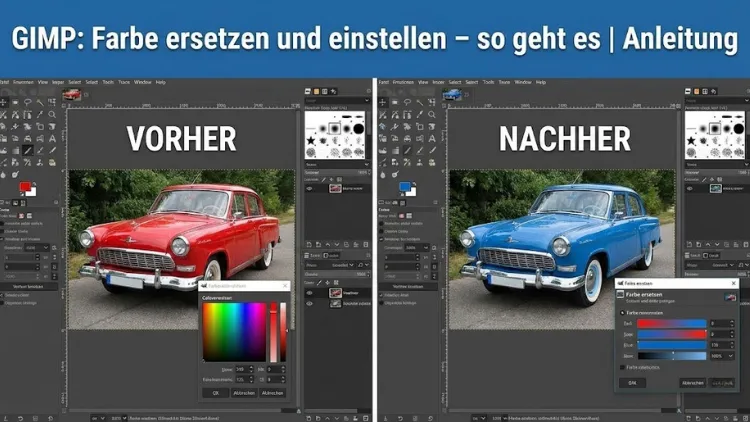This screenshot has width=750, height=422.
Task: Hide the red car layer in two-layer list
Action: click(x=309, y=293)
